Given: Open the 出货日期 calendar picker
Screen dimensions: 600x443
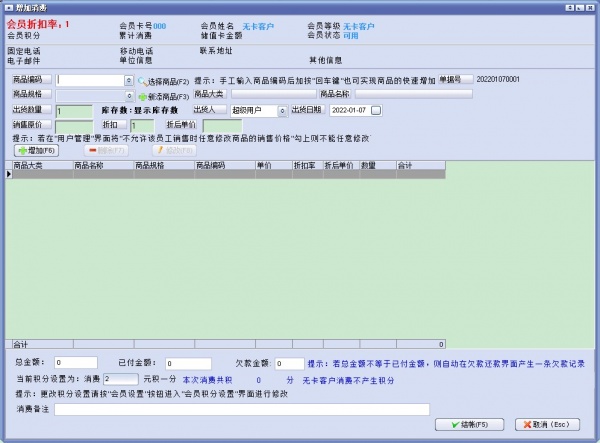Looking at the screenshot, I should point(376,111).
